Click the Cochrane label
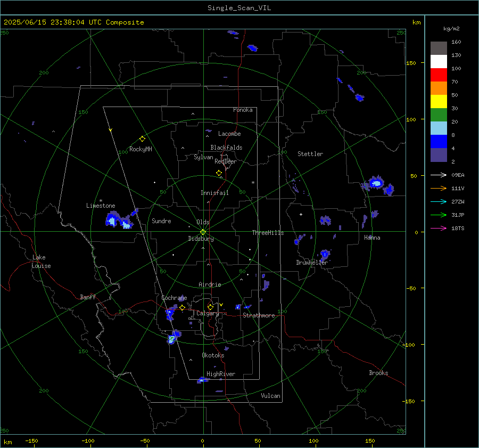The width and height of the screenshot is (479, 448). click(x=174, y=298)
